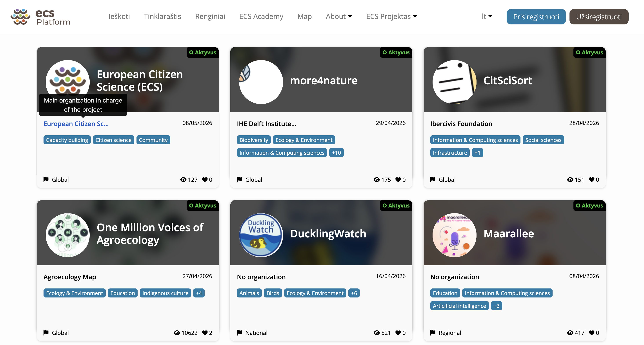Select the Indigenous culture tag

[x=165, y=293]
